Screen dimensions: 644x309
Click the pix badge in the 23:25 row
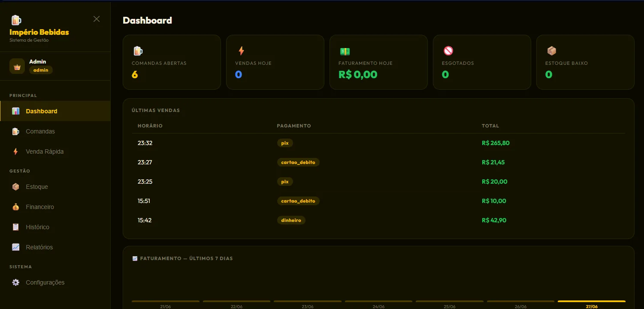click(x=285, y=182)
